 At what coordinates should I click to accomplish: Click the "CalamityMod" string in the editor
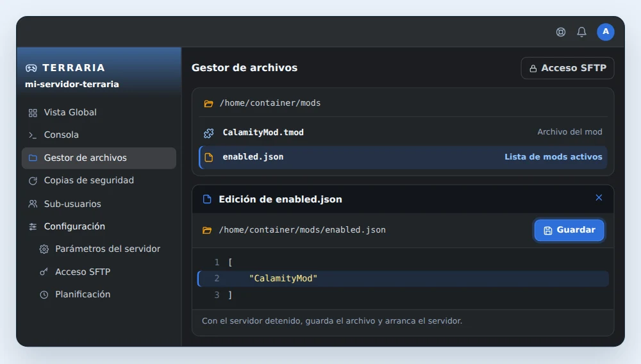[x=283, y=279]
